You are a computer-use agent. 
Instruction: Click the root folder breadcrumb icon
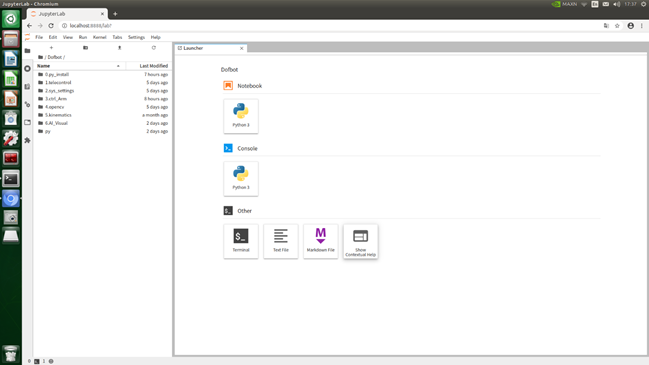click(x=40, y=57)
